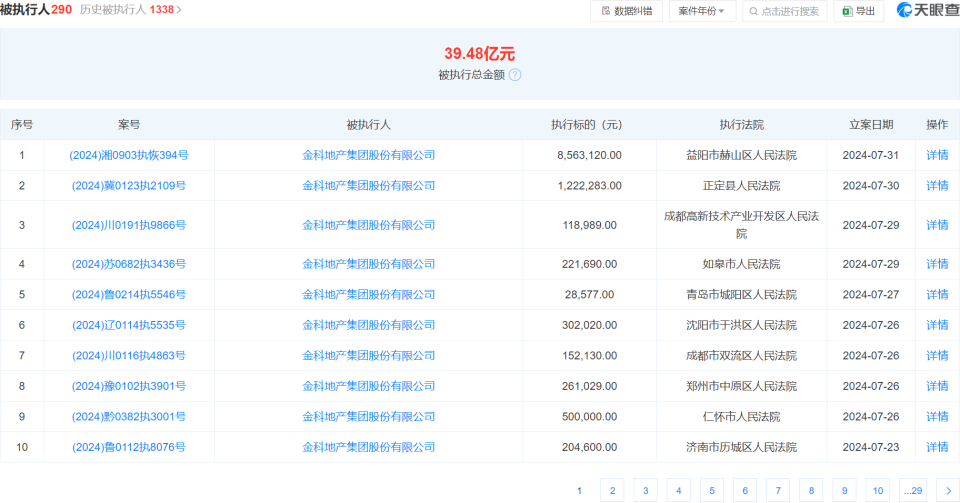Open 详情 for the 济南市历城区人民法院 row
The image size is (960, 503).
click(x=937, y=448)
